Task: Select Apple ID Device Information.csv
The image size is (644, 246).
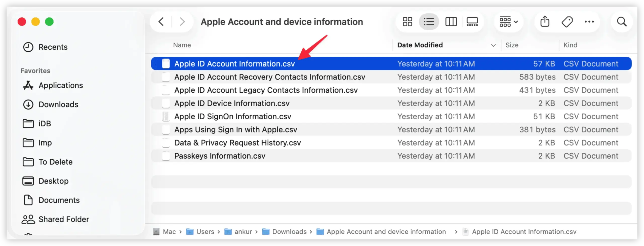Action: tap(232, 103)
